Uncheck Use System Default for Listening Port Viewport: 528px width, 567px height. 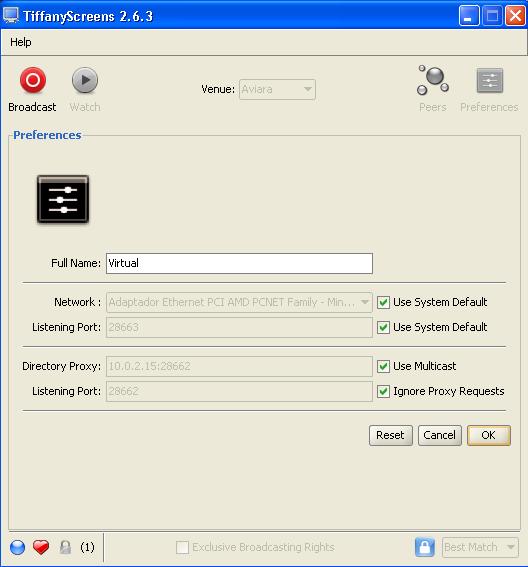pyautogui.click(x=383, y=327)
